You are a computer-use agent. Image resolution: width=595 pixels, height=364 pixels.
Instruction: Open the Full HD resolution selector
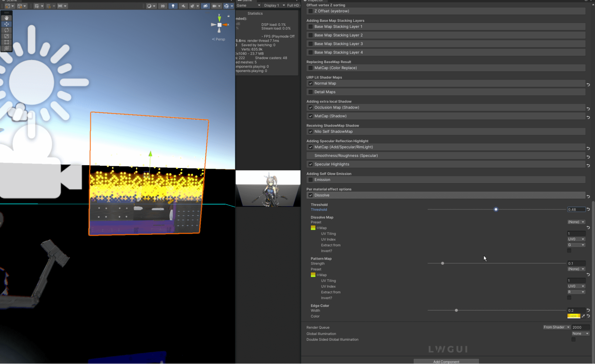(293, 5)
